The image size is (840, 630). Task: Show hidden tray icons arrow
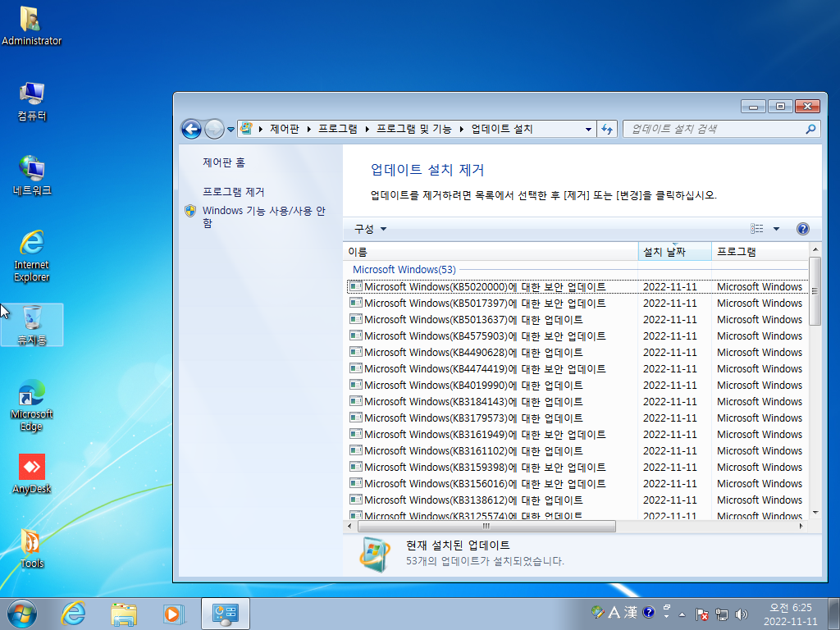pos(682,614)
